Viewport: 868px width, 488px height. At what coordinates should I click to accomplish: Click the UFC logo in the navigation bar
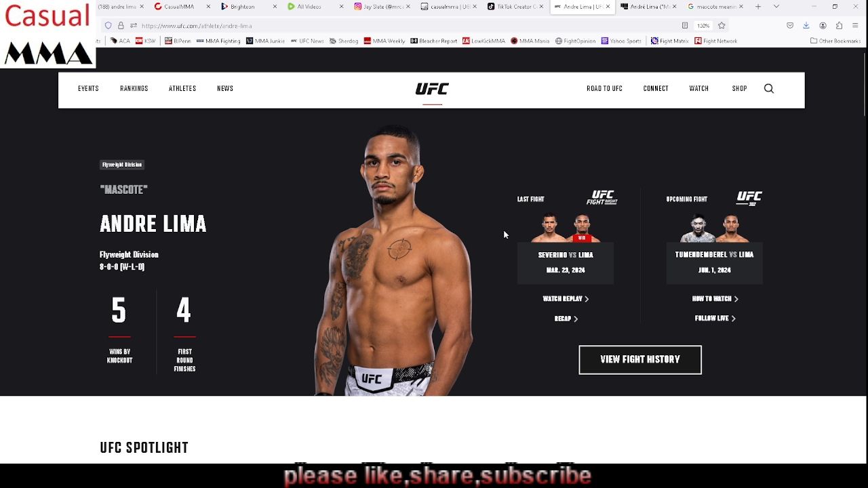(432, 89)
